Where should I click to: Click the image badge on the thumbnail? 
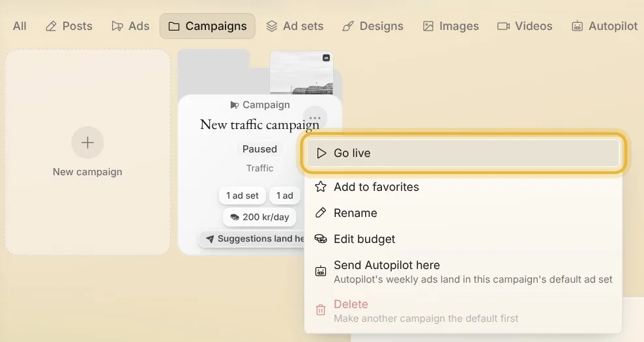coord(326,58)
